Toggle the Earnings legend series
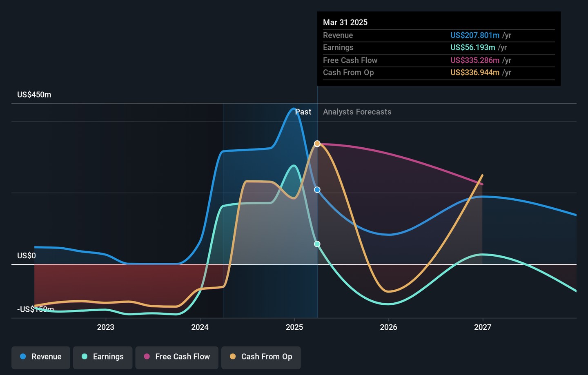The width and height of the screenshot is (588, 375). [x=102, y=357]
